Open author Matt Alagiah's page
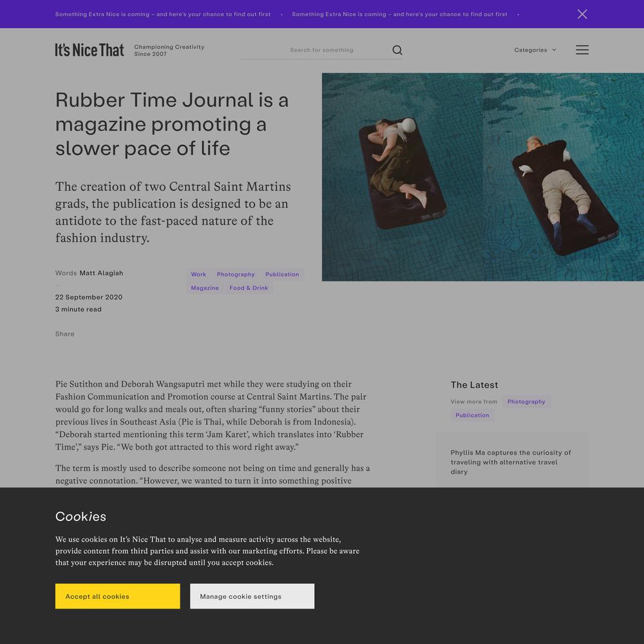 click(x=101, y=273)
